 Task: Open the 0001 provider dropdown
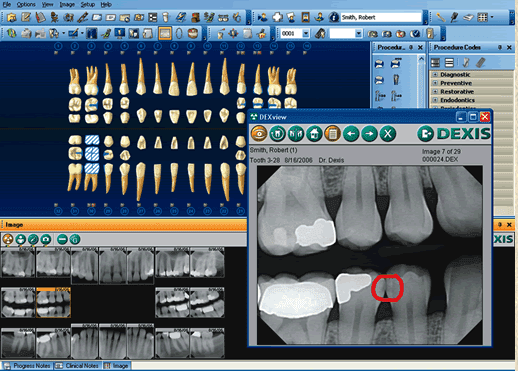pyautogui.click(x=306, y=33)
